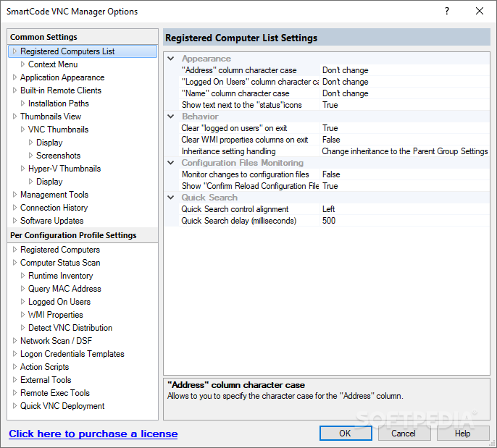Select Logged On Users tree item

click(59, 301)
